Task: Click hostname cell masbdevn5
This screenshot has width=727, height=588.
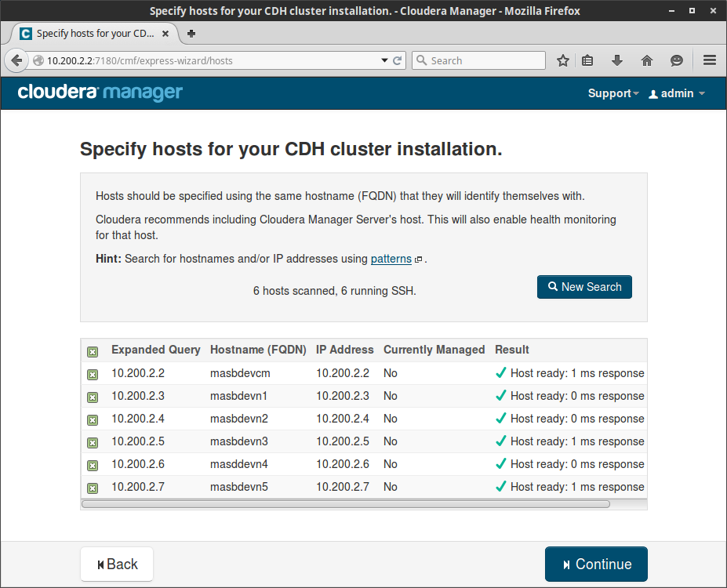Action: pos(238,487)
